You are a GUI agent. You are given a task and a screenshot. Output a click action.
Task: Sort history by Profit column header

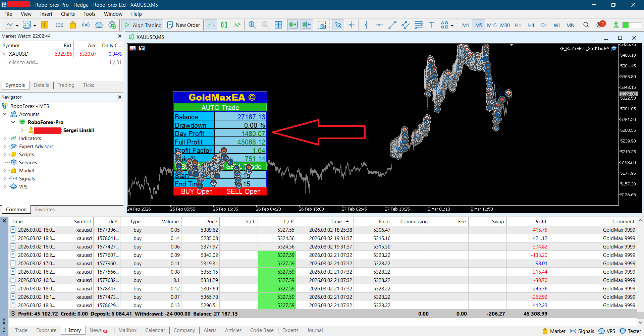[528, 222]
